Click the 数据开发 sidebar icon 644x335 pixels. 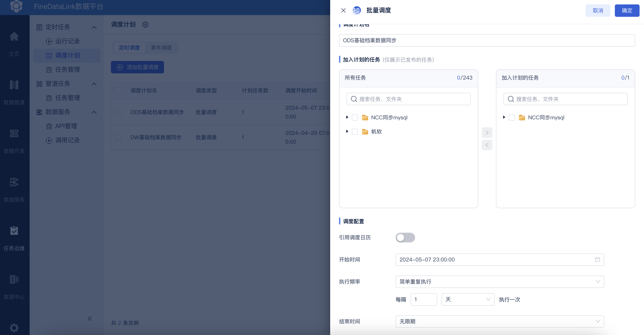pos(14,134)
